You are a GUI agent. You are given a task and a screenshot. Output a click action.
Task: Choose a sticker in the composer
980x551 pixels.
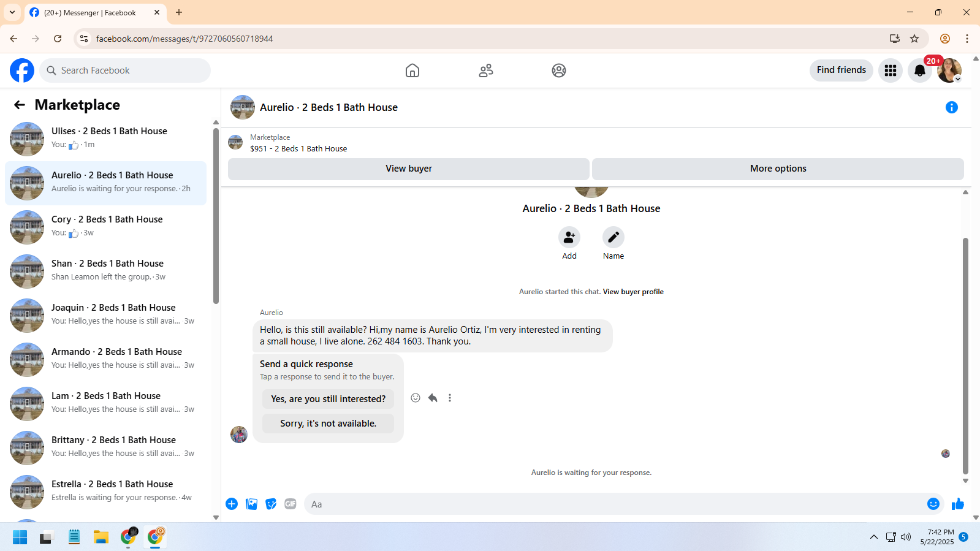pos(271,504)
